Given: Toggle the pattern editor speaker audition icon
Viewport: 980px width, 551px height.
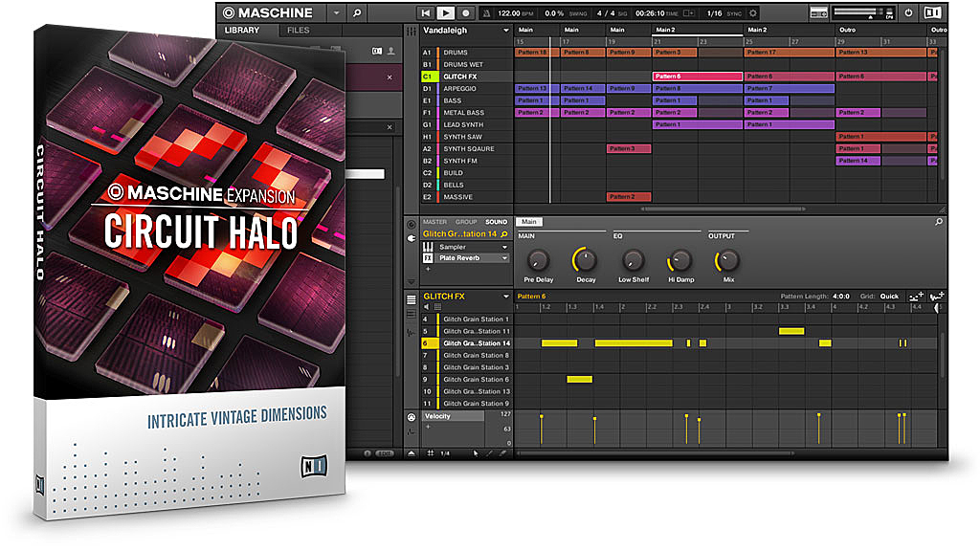Looking at the screenshot, I should (427, 307).
